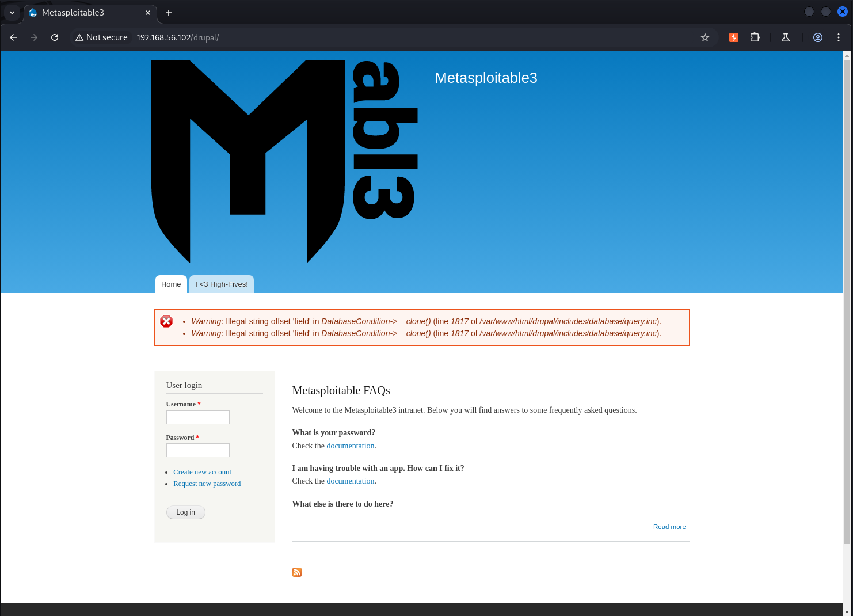Click the Read more link
The image size is (853, 616).
pos(669,527)
